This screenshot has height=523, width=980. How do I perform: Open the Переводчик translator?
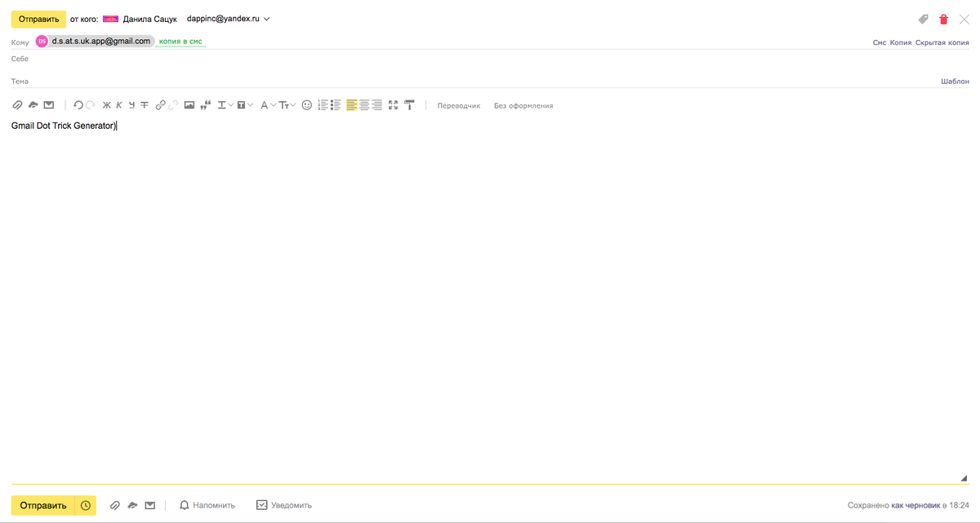click(459, 106)
